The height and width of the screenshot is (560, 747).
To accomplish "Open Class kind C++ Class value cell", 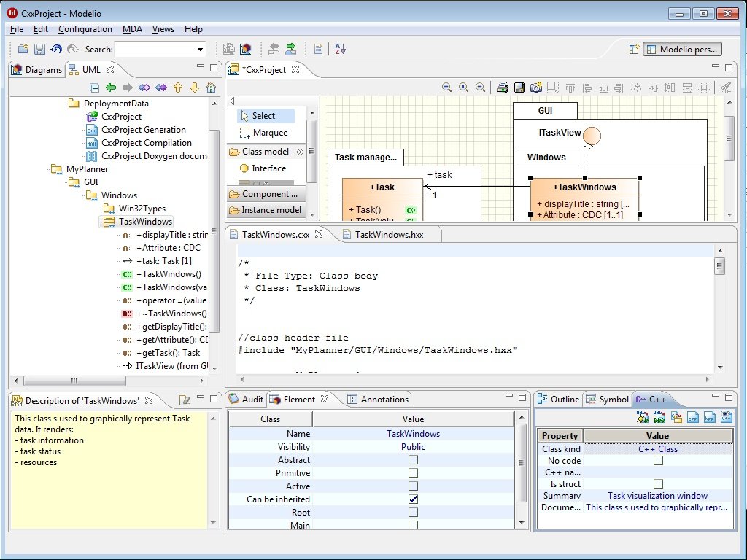I will point(657,448).
